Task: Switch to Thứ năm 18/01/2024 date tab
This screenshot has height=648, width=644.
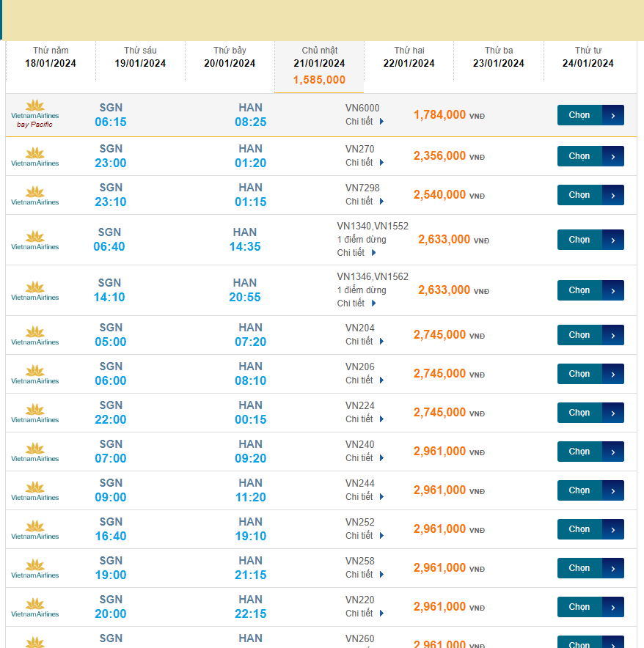Action: click(51, 57)
